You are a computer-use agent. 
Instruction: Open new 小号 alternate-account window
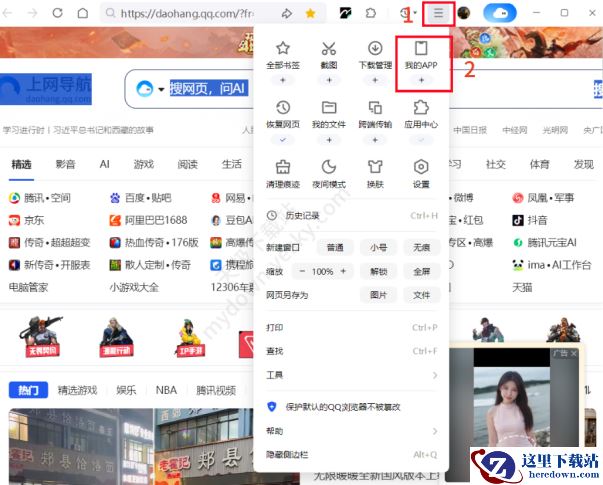tap(378, 247)
